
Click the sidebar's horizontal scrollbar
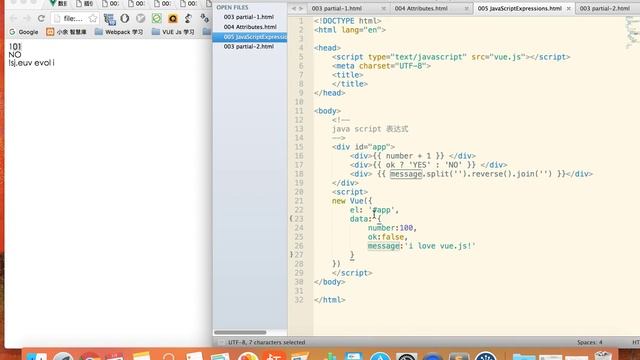coord(240,332)
